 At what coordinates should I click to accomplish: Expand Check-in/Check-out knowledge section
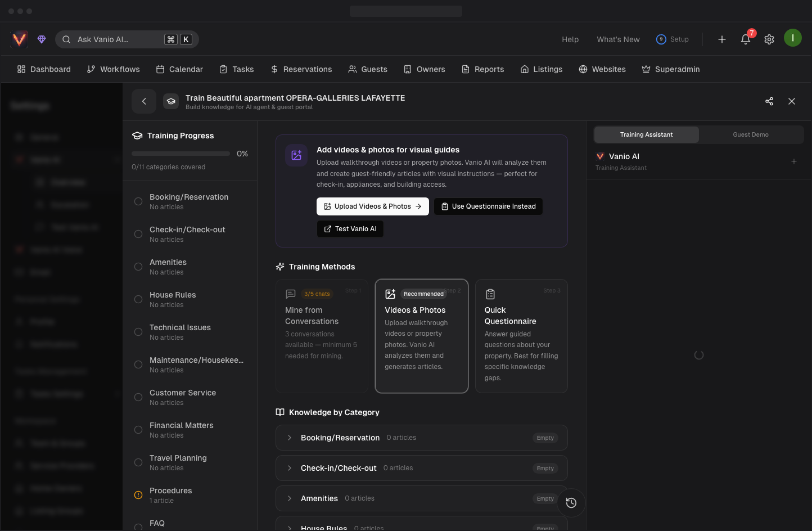tap(290, 468)
